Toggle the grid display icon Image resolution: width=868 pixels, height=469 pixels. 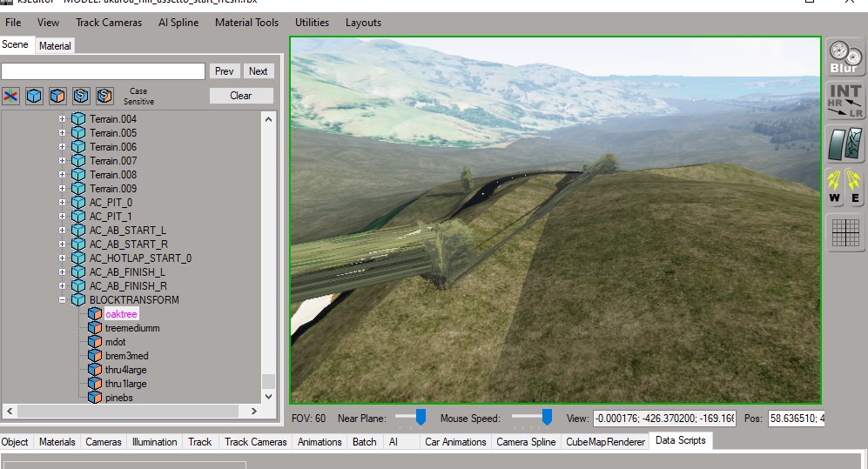pyautogui.click(x=844, y=231)
